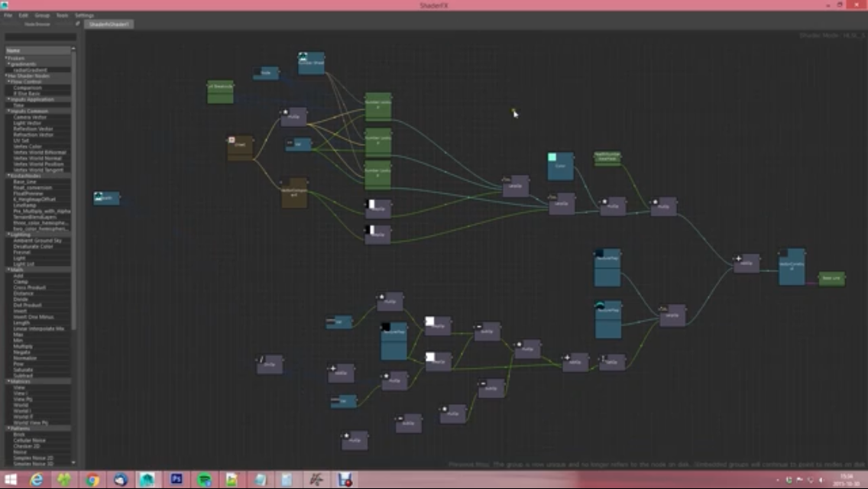
Task: Select the UV Set entry
Action: [21, 141]
